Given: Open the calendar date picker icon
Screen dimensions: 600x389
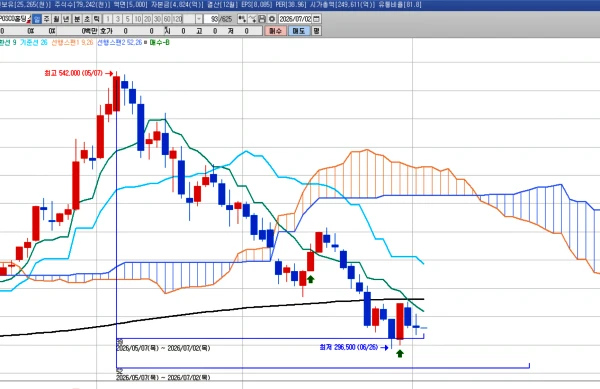Looking at the screenshot, I should (316, 19).
